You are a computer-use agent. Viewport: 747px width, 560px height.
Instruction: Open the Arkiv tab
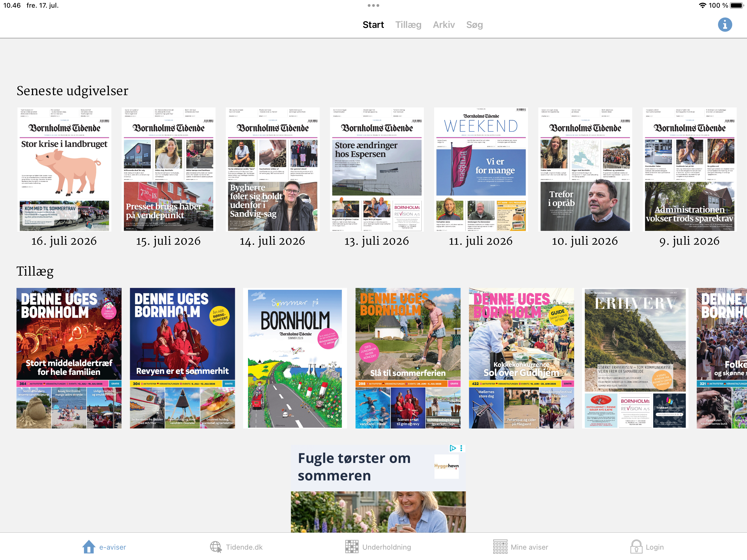click(444, 25)
